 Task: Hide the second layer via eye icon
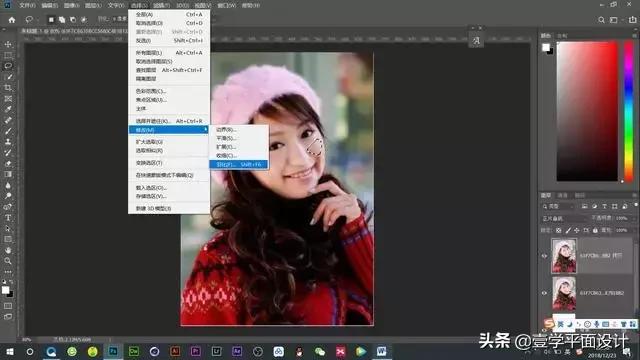tap(544, 293)
